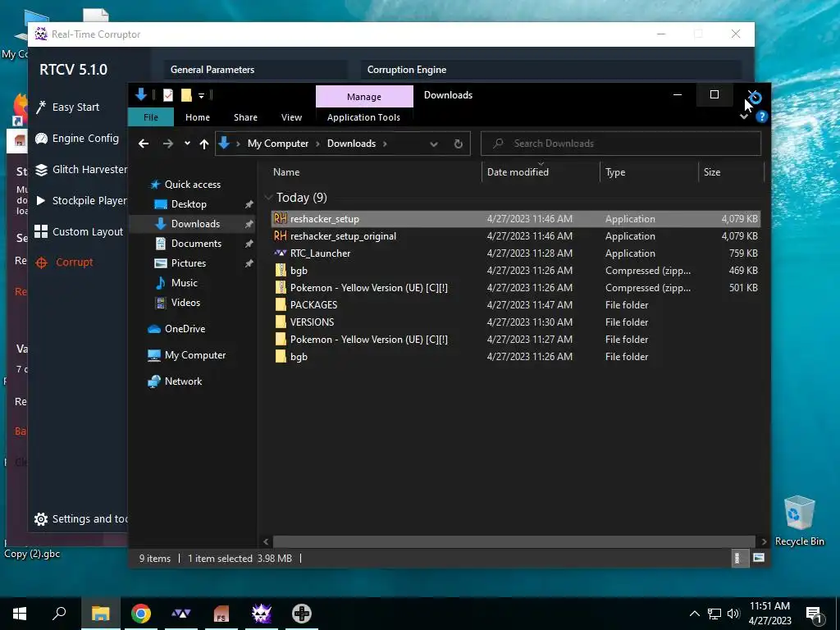The width and height of the screenshot is (840, 630).
Task: Sort by Type column header
Action: tap(649, 172)
